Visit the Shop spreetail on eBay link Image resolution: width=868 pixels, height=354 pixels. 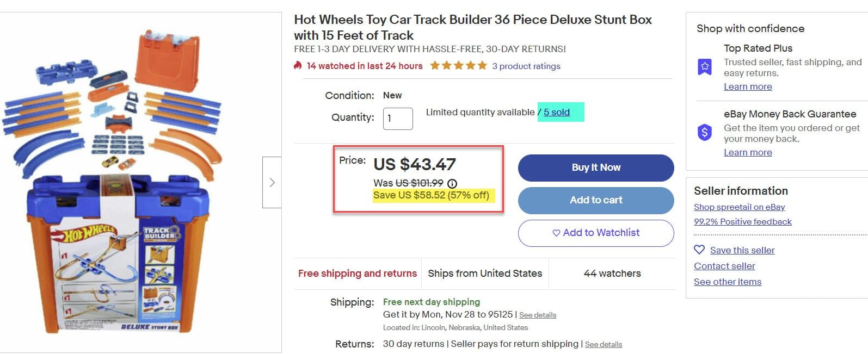point(739,207)
